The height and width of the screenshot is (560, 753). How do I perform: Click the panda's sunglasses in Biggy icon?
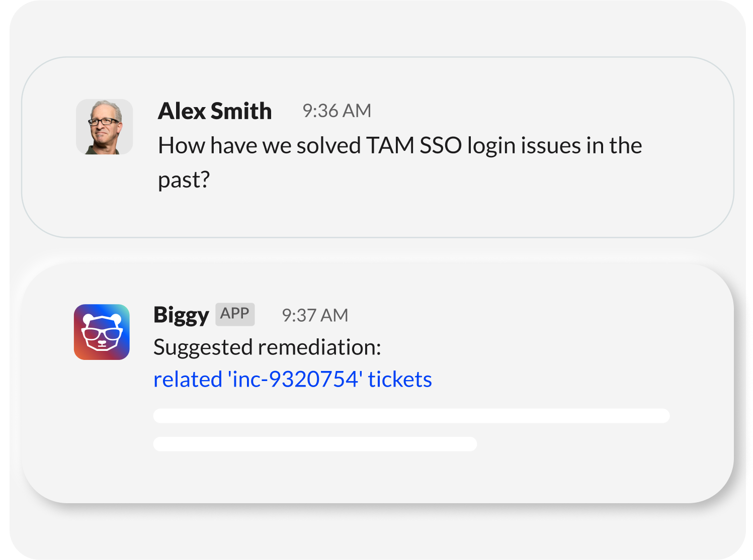tap(102, 333)
